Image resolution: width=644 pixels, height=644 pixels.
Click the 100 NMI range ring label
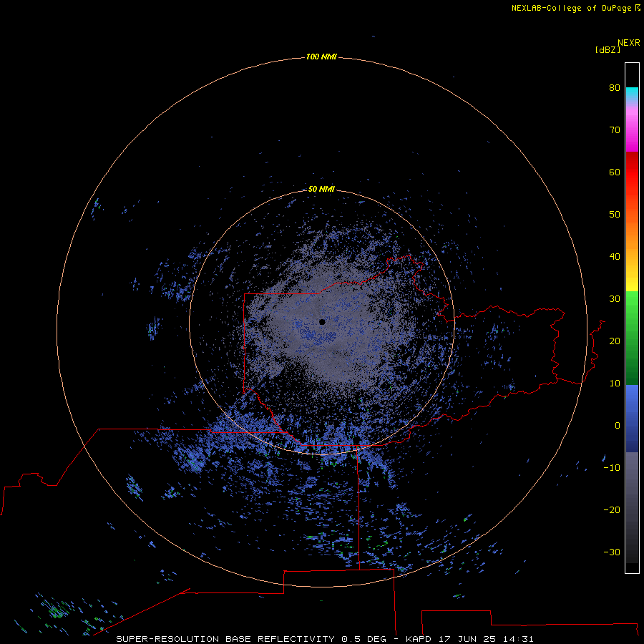[321, 57]
